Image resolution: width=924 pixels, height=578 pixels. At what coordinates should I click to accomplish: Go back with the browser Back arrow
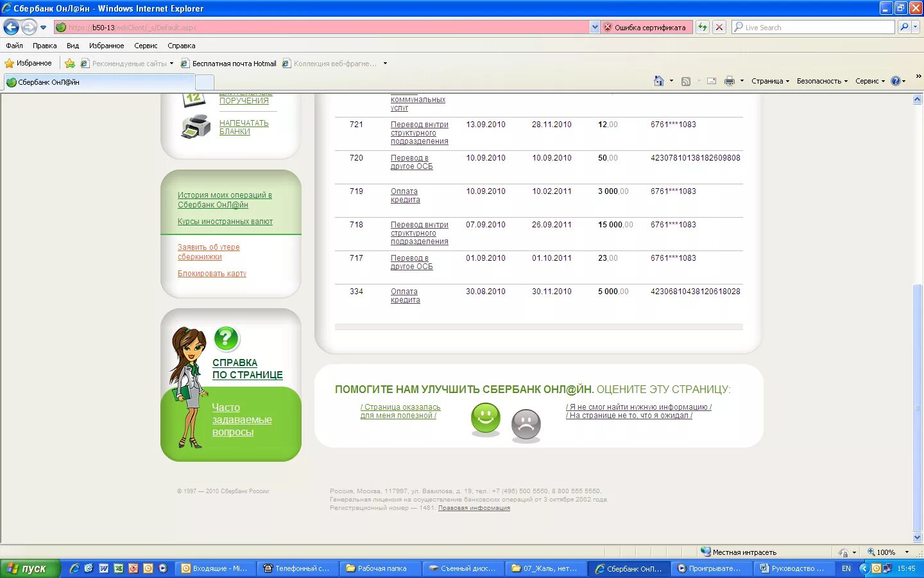[11, 27]
